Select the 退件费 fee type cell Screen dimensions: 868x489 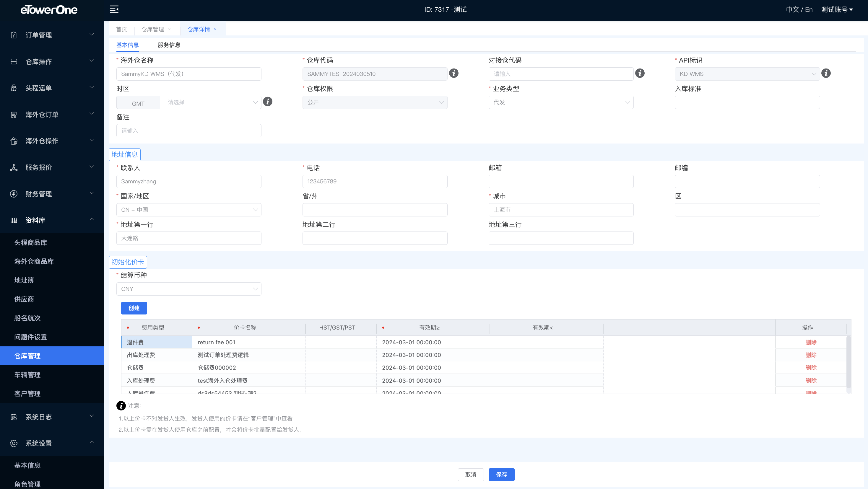coord(157,342)
